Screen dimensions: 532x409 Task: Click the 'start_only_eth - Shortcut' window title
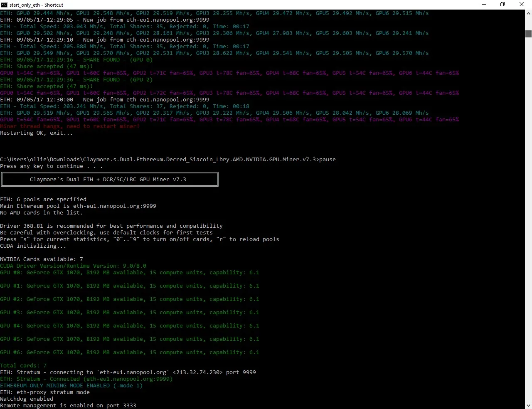pos(37,5)
